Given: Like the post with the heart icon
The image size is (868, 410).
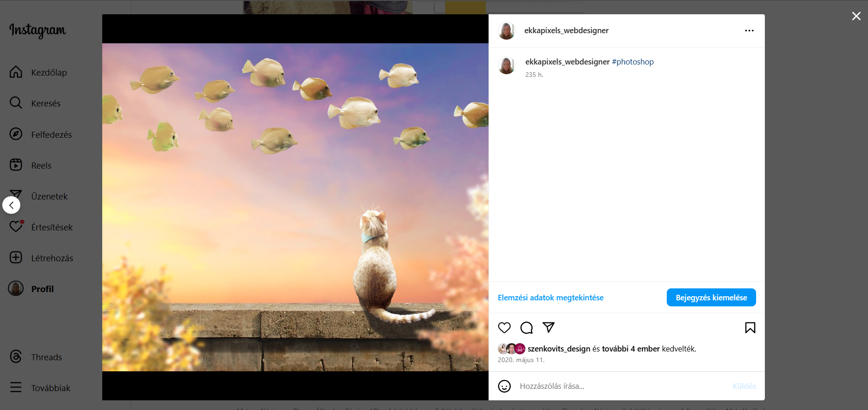Looking at the screenshot, I should pos(504,328).
